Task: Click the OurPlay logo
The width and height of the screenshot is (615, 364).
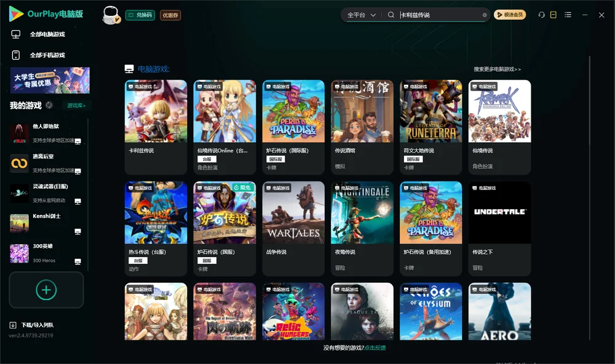Action: pyautogui.click(x=46, y=14)
